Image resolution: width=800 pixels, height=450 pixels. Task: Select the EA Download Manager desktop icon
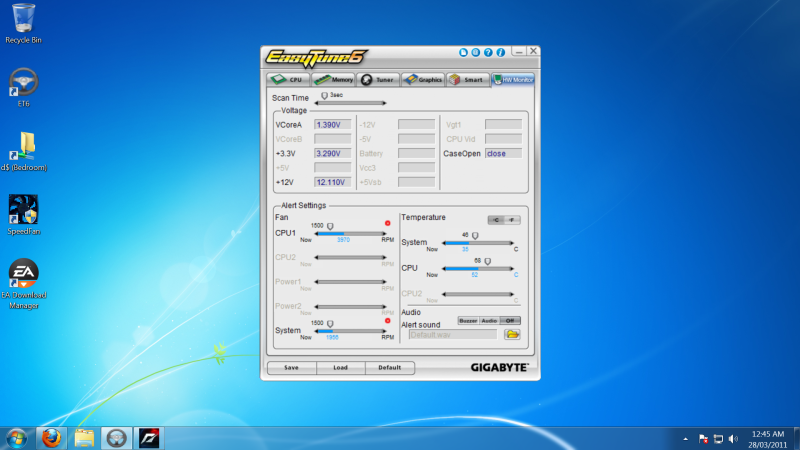tap(23, 284)
